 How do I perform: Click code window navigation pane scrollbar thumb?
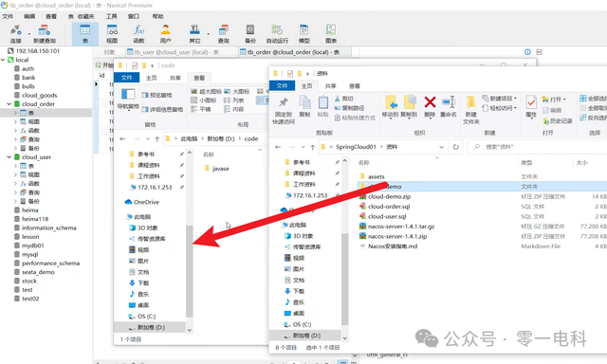click(190, 271)
